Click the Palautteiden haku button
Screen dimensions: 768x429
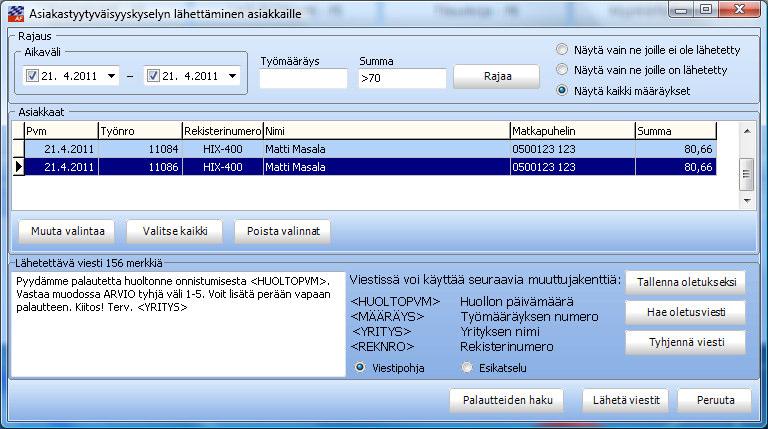pos(507,400)
